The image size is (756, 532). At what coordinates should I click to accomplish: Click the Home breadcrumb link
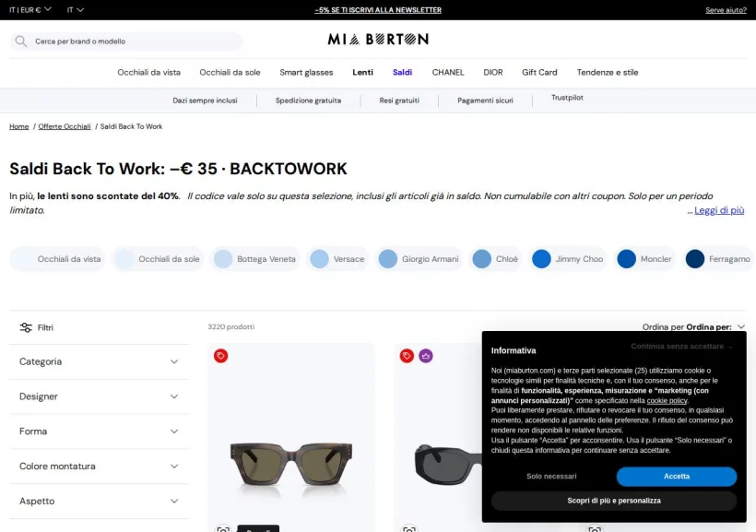pyautogui.click(x=18, y=126)
